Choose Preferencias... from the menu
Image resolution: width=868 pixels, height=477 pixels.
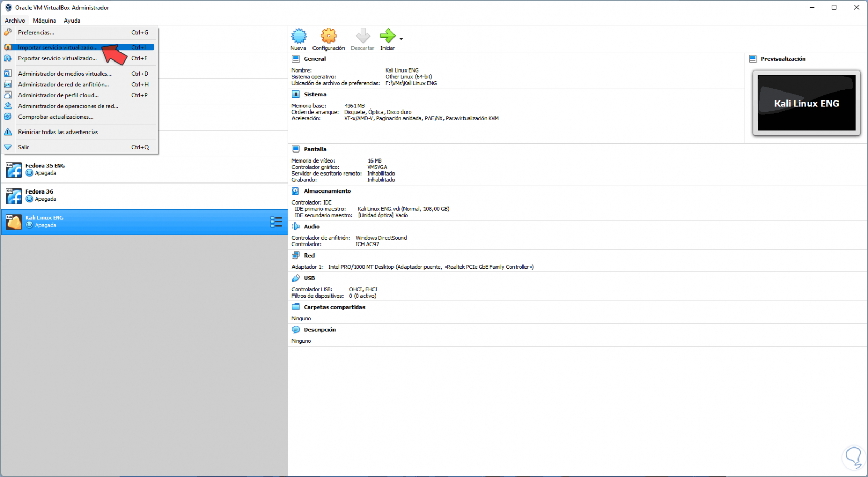[x=79, y=33]
